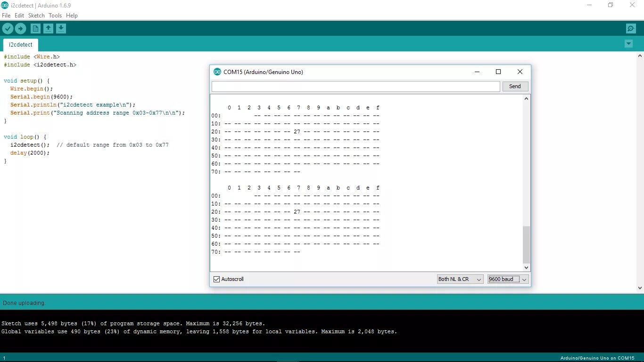Minimize the Arduino IDE main window
This screenshot has width=644, height=362.
[589, 5]
